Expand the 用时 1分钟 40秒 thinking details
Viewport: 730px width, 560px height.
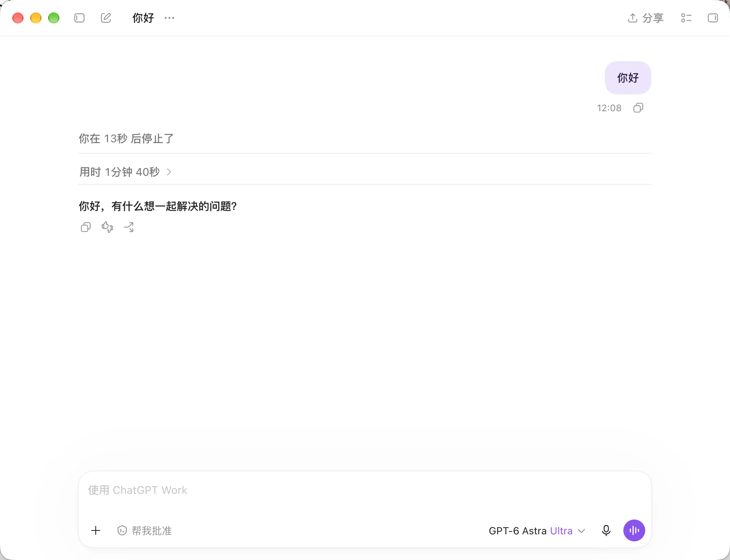(x=125, y=172)
